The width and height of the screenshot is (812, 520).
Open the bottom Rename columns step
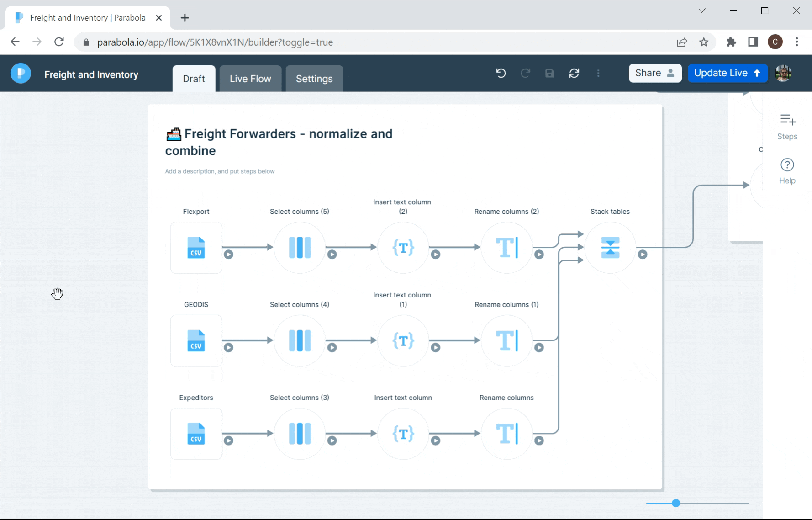pyautogui.click(x=507, y=434)
